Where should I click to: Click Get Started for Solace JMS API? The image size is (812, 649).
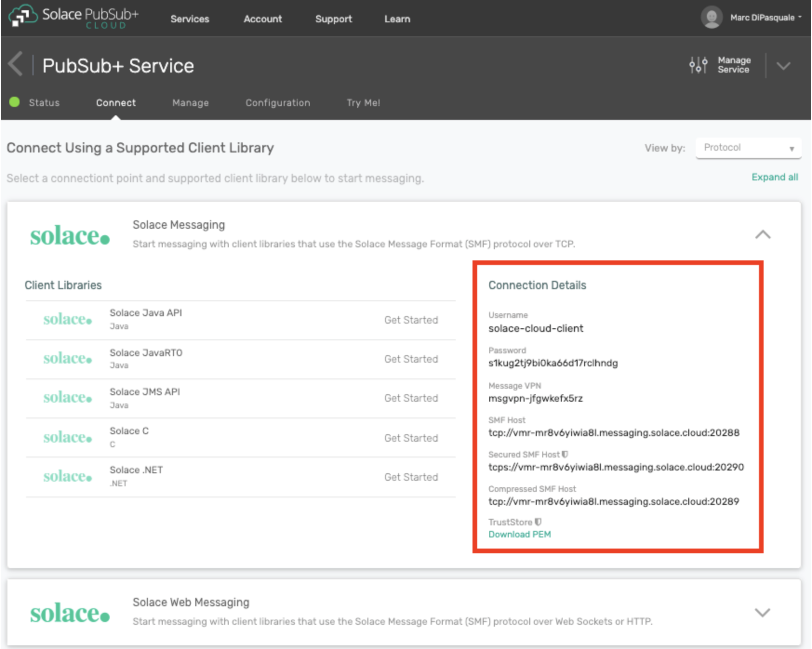[x=411, y=398]
